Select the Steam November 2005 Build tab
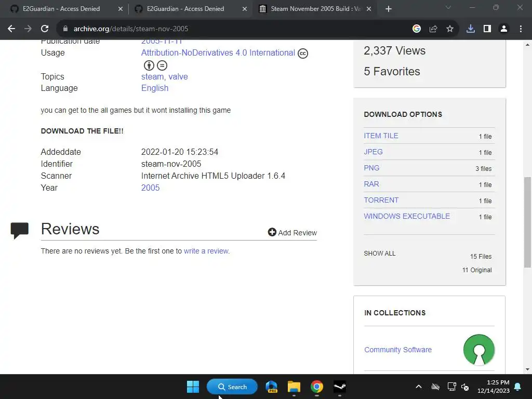The width and height of the screenshot is (532, 399). [312, 9]
